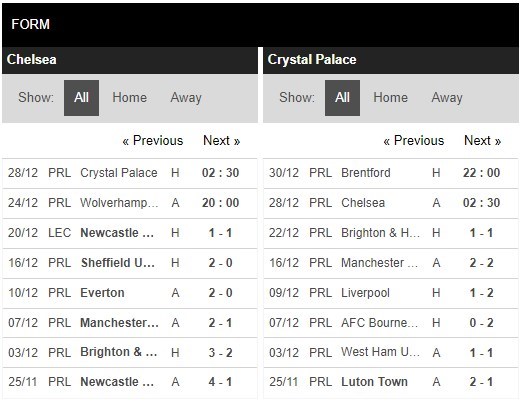Open the West Ham United 1-1 result
524x417 pixels.
pos(391,353)
